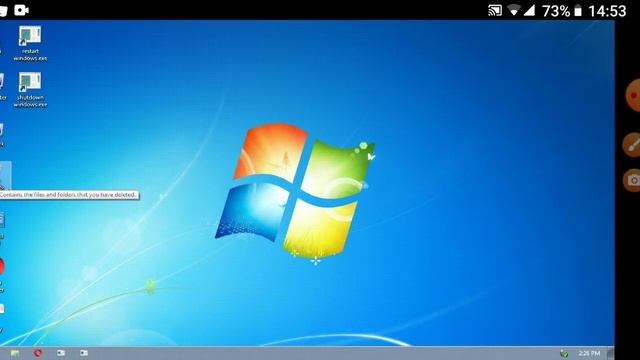
Task: Select the shutdown windows.exe desktop shortcut
Action: click(x=30, y=90)
